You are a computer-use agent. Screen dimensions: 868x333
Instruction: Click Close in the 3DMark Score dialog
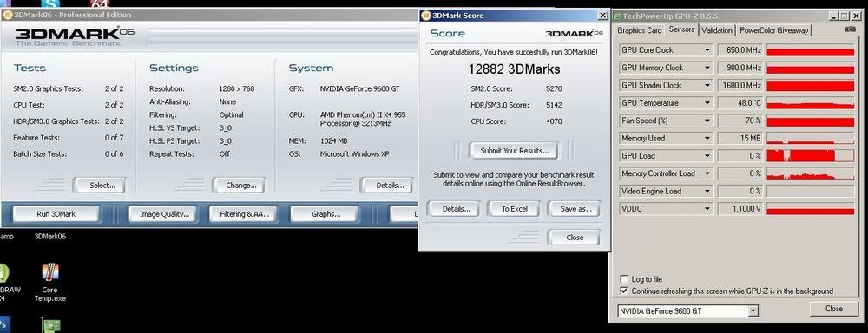[x=575, y=238]
